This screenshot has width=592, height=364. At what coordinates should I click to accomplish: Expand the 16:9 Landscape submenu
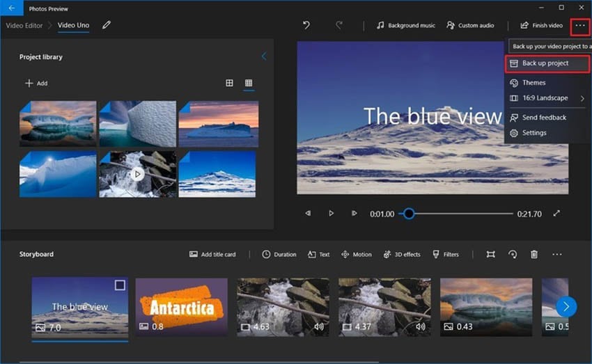click(547, 98)
